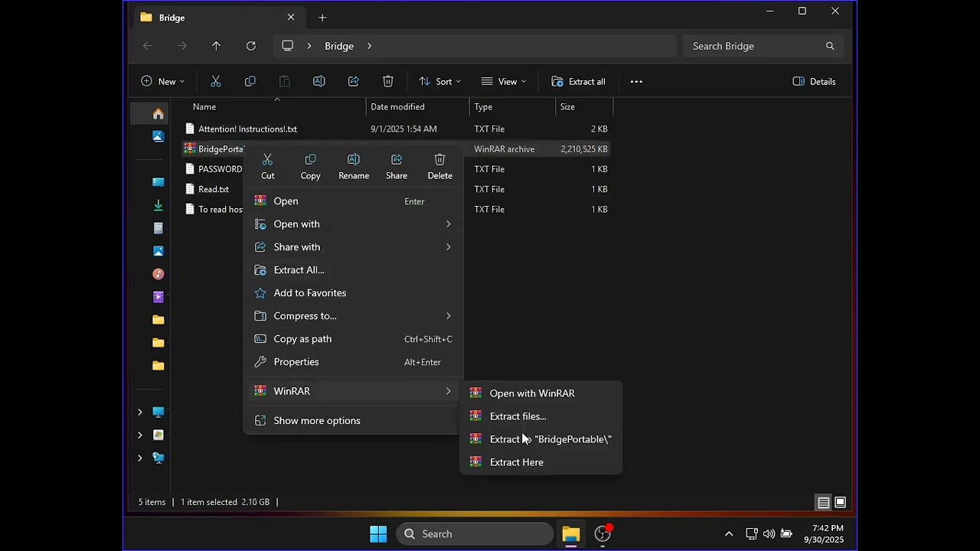The width and height of the screenshot is (980, 551).
Task: Click the Extract all toolbar button
Action: coord(578,81)
